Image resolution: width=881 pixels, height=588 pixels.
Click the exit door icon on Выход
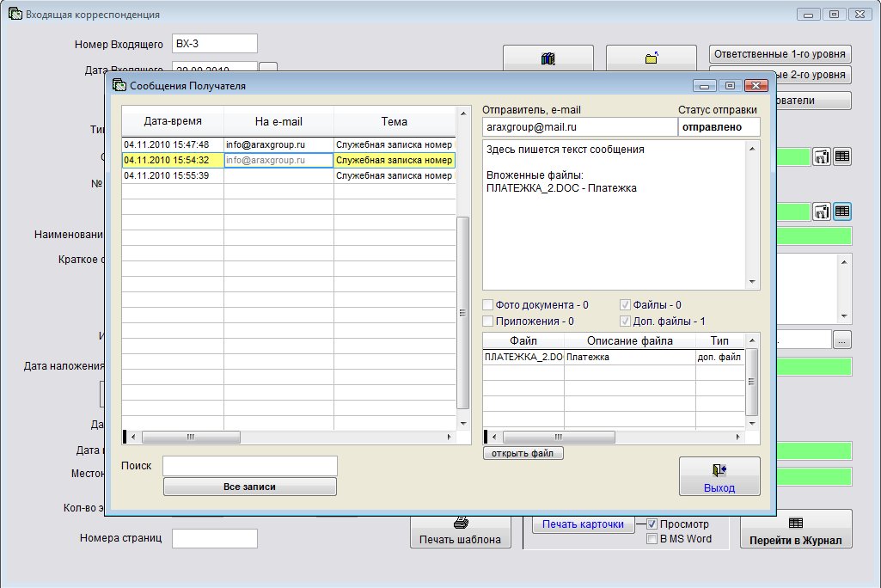(719, 469)
